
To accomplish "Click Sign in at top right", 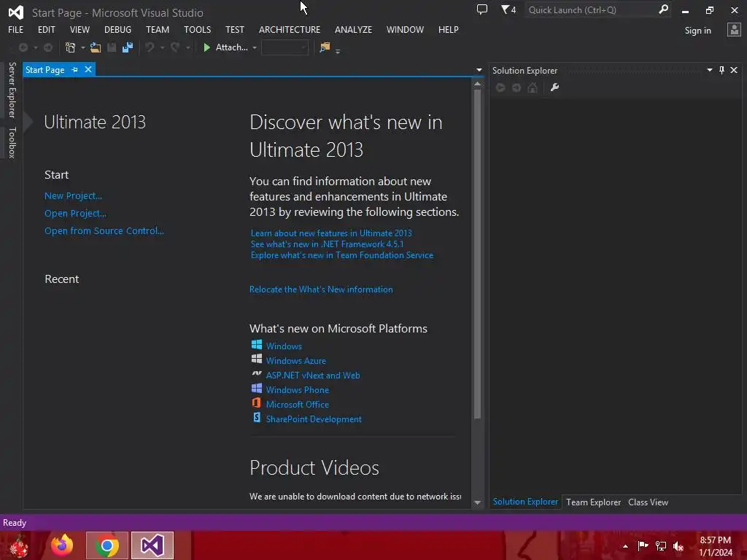I will [698, 31].
